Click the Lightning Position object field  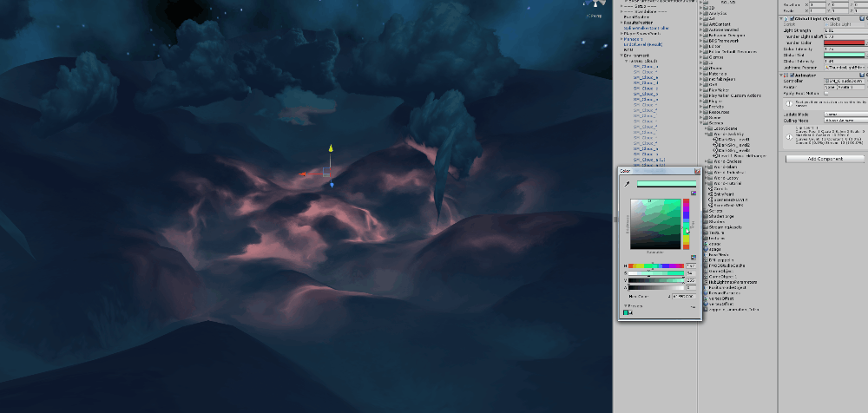(845, 67)
